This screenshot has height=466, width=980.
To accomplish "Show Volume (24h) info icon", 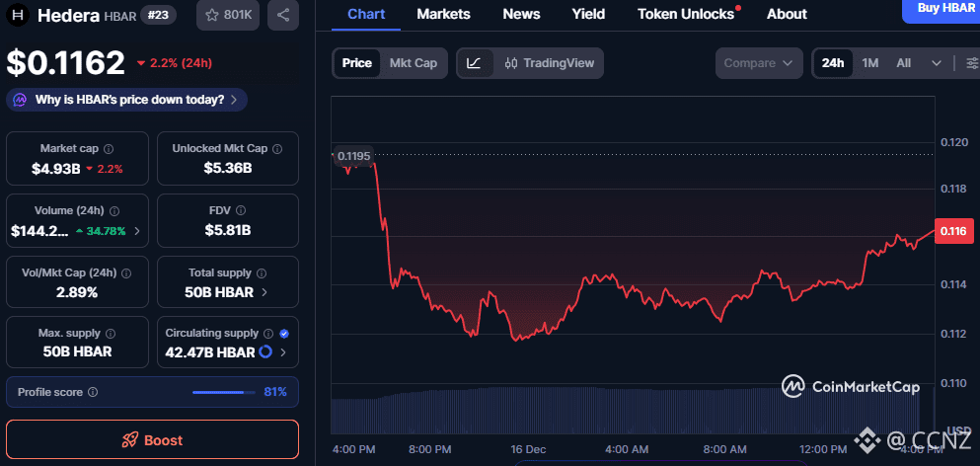I will (115, 211).
